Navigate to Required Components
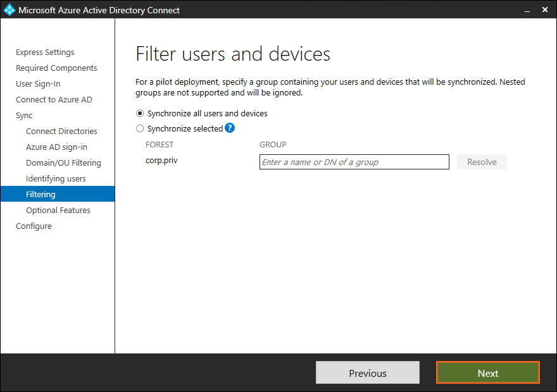The width and height of the screenshot is (557, 392). pyautogui.click(x=56, y=68)
